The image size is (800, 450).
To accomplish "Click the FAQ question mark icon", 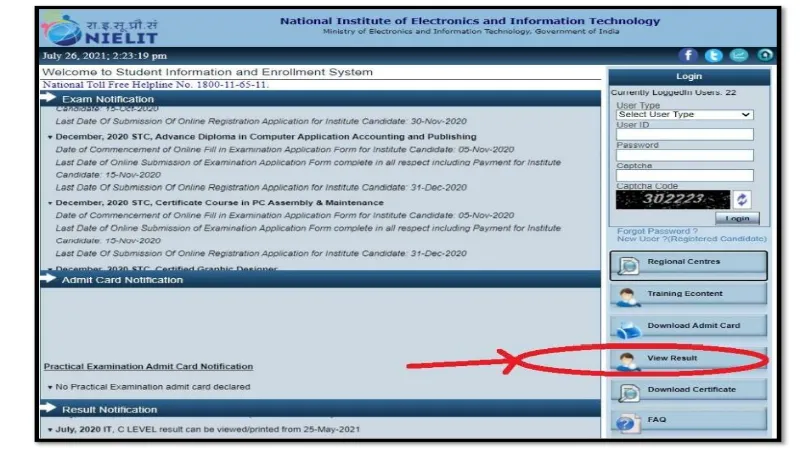I will point(627,423).
